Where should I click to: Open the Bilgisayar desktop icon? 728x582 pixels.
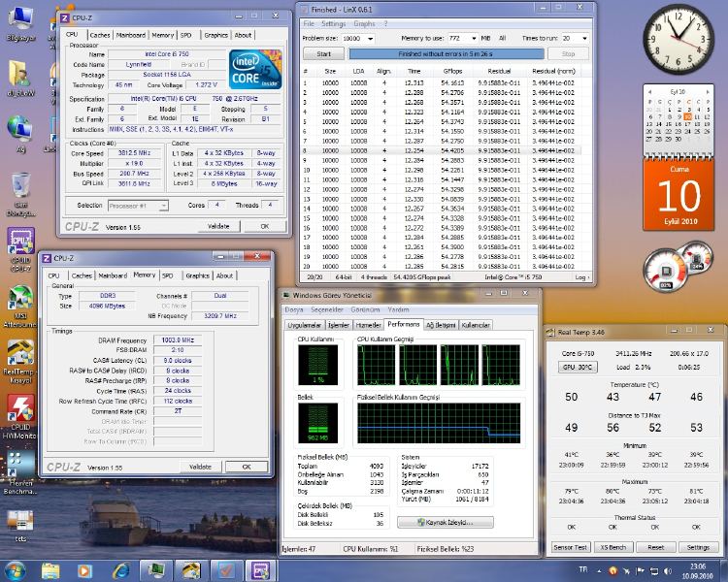pyautogui.click(x=21, y=23)
